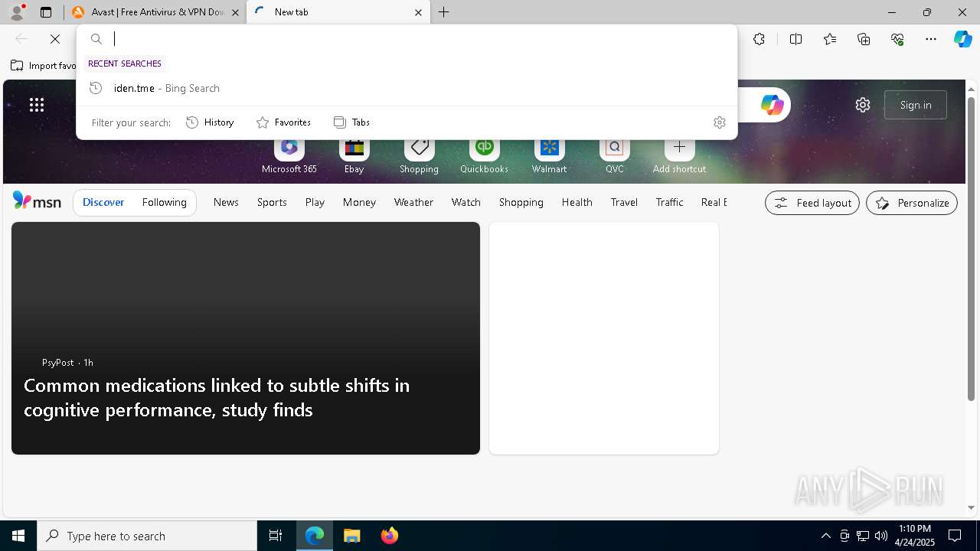Close the New tab tab
The height and width of the screenshot is (551, 980).
[418, 12]
